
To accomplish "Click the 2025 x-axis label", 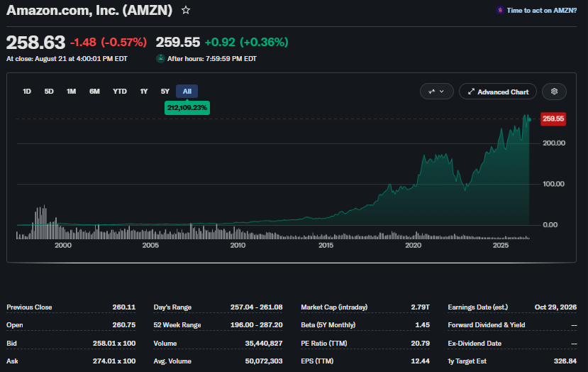I will click(501, 245).
